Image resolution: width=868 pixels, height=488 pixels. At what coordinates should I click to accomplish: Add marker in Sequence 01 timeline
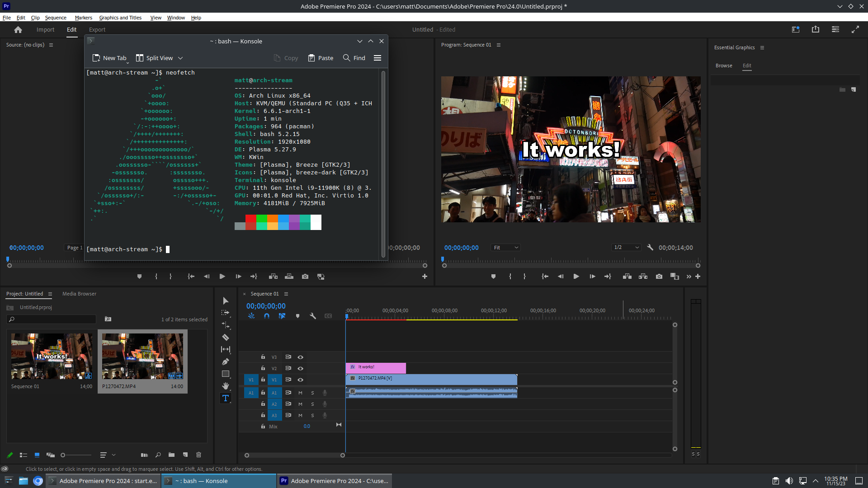tap(297, 316)
